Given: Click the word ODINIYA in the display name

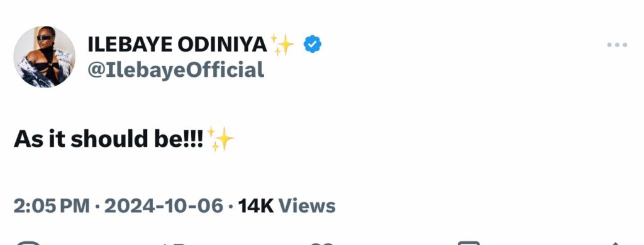Looking at the screenshot, I should tap(222, 44).
